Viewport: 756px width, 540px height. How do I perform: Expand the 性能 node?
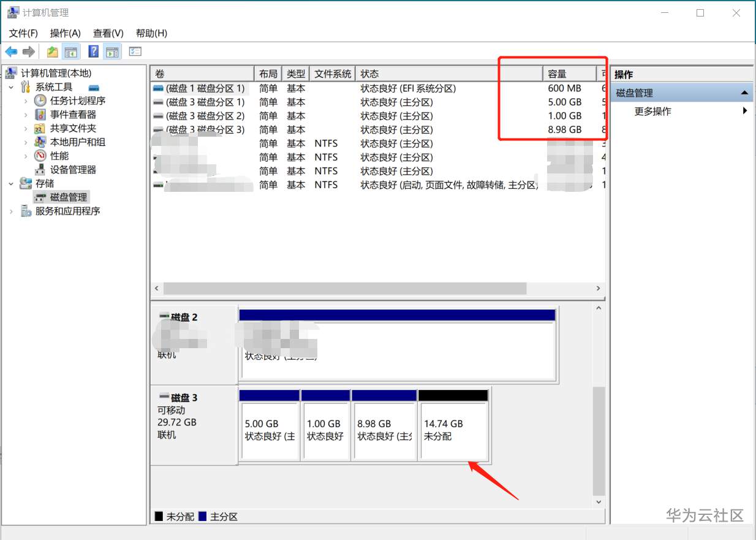[x=25, y=156]
